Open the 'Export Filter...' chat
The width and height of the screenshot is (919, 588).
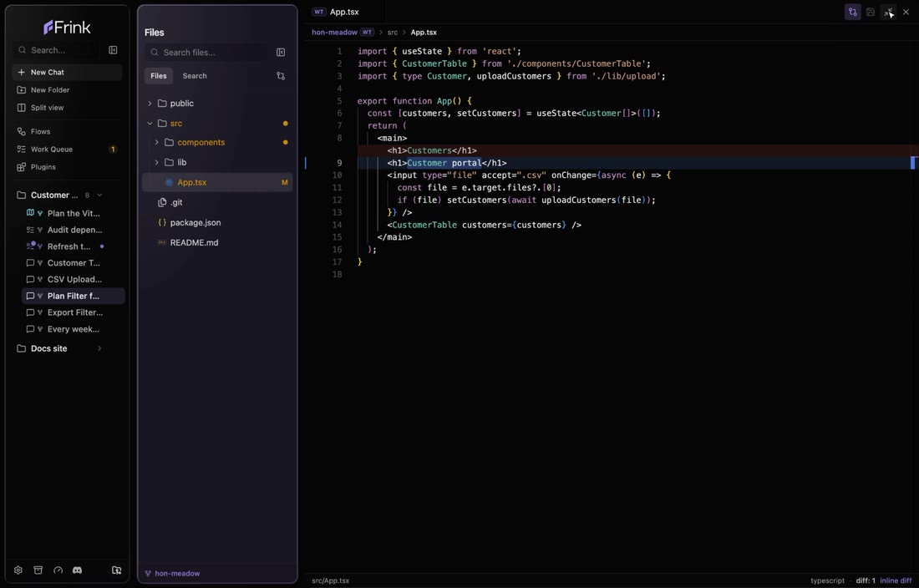(x=74, y=312)
